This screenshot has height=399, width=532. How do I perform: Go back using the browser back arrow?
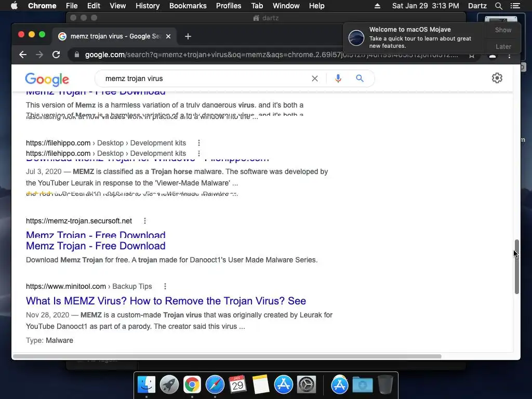[23, 55]
